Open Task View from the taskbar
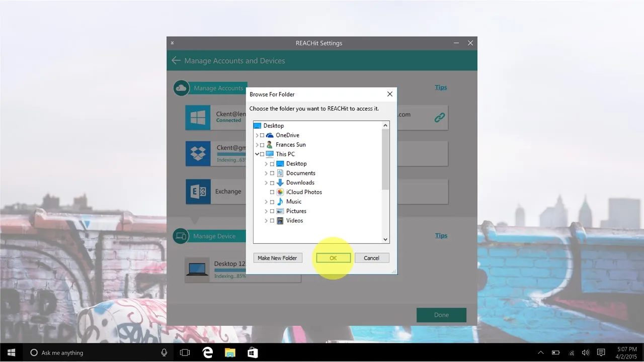Image resolution: width=644 pixels, height=362 pixels. tap(185, 352)
